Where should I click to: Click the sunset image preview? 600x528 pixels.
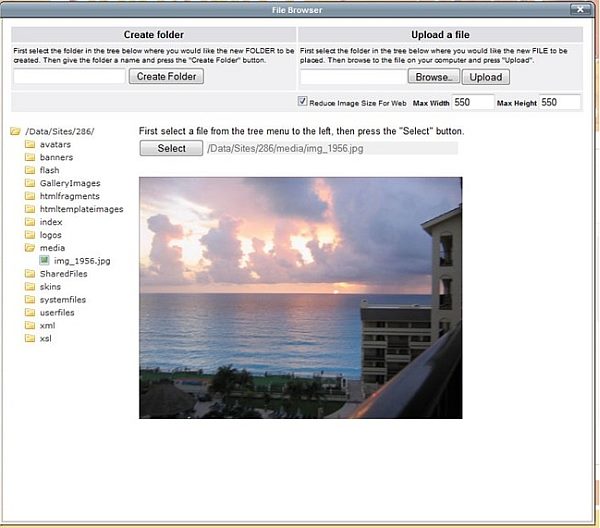click(300, 297)
